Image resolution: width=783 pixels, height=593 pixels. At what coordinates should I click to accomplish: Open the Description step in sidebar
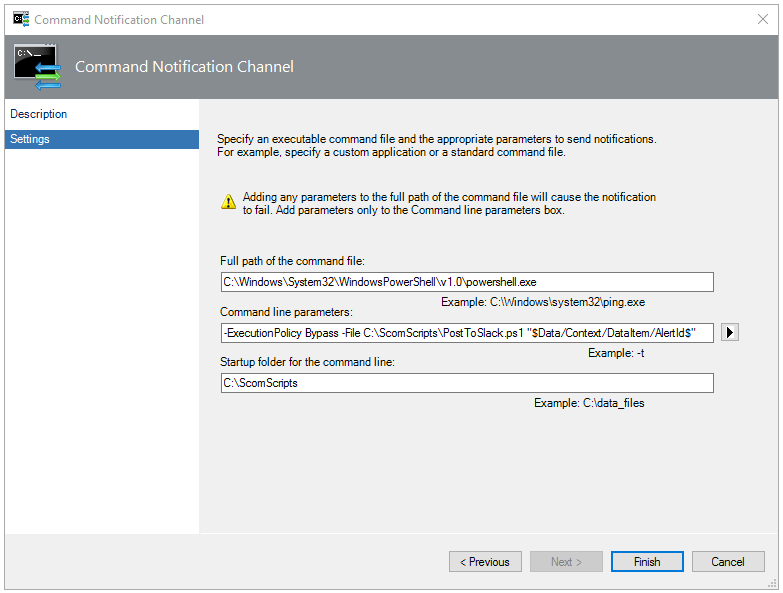[x=38, y=114]
